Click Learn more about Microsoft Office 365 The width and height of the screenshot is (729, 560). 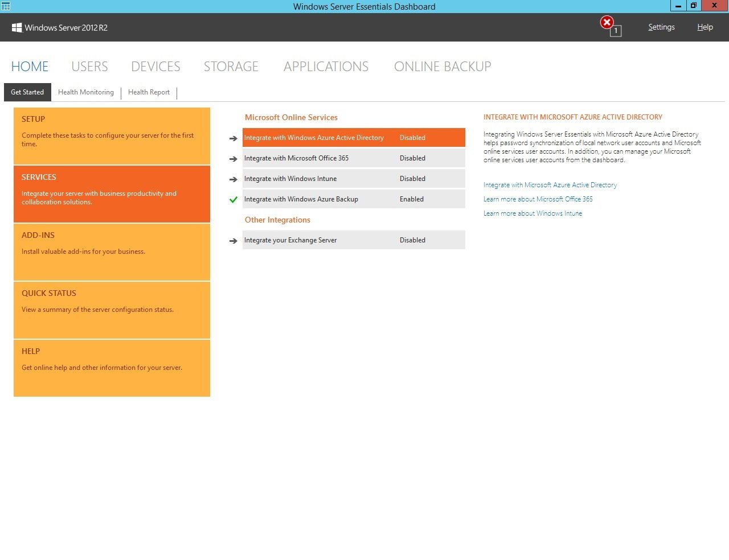point(538,199)
